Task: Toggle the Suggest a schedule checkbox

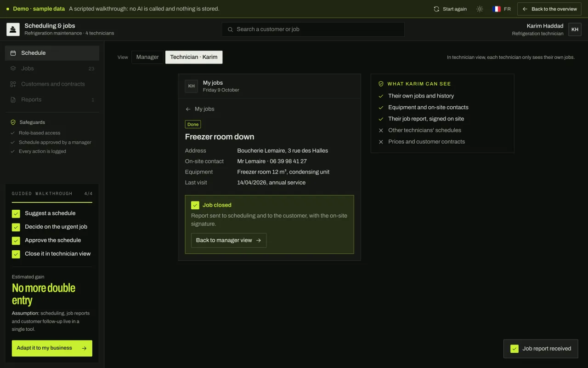Action: [16, 213]
